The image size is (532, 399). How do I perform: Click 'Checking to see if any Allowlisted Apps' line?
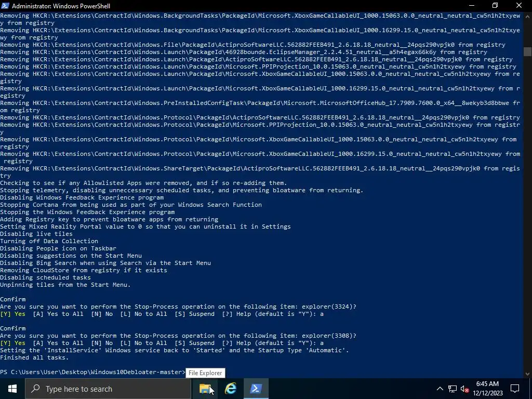coord(143,183)
